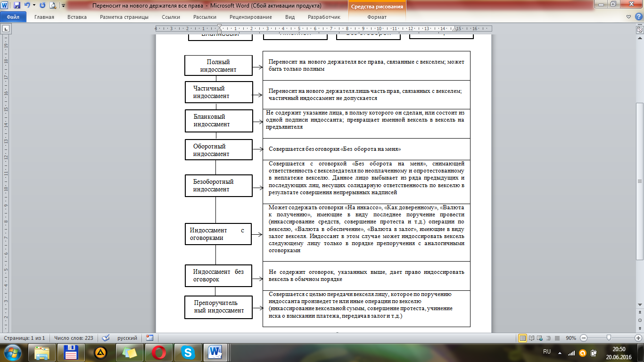Open Windows Explorer from taskbar
This screenshot has width=644, height=362.
pyautogui.click(x=42, y=353)
